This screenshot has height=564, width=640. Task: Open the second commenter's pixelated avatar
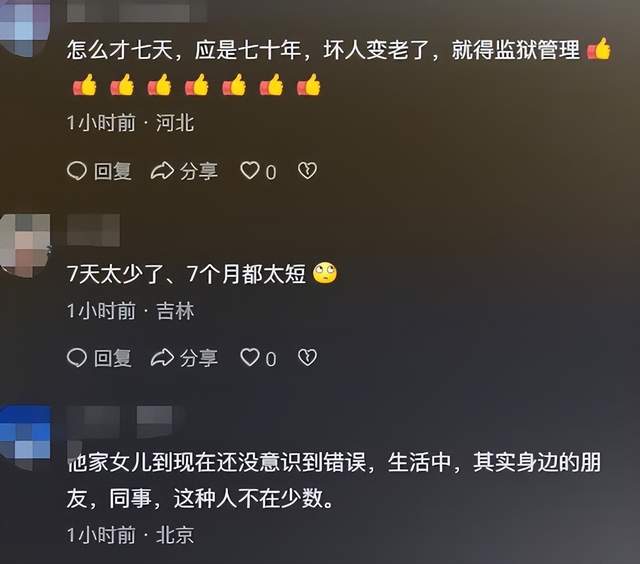24,245
